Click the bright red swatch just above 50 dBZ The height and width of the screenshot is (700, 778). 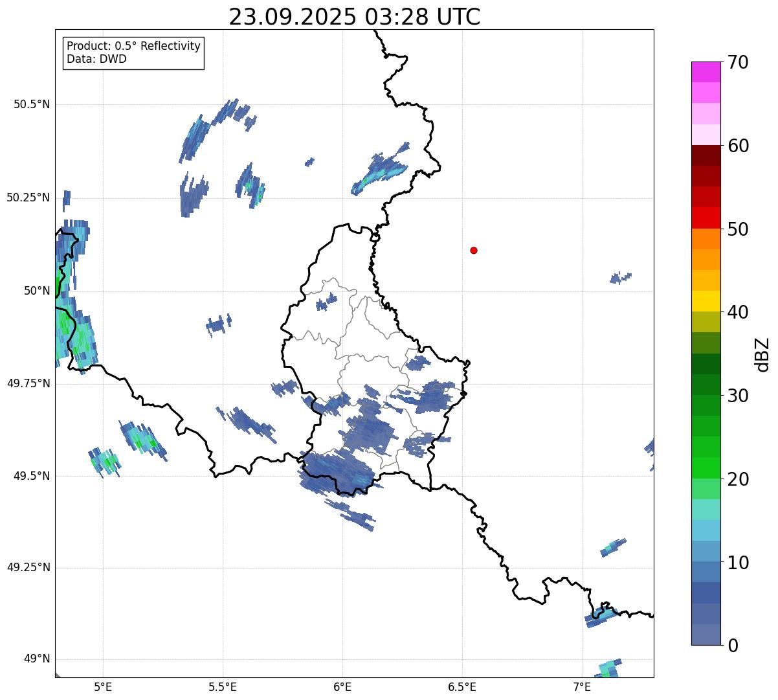coord(706,218)
